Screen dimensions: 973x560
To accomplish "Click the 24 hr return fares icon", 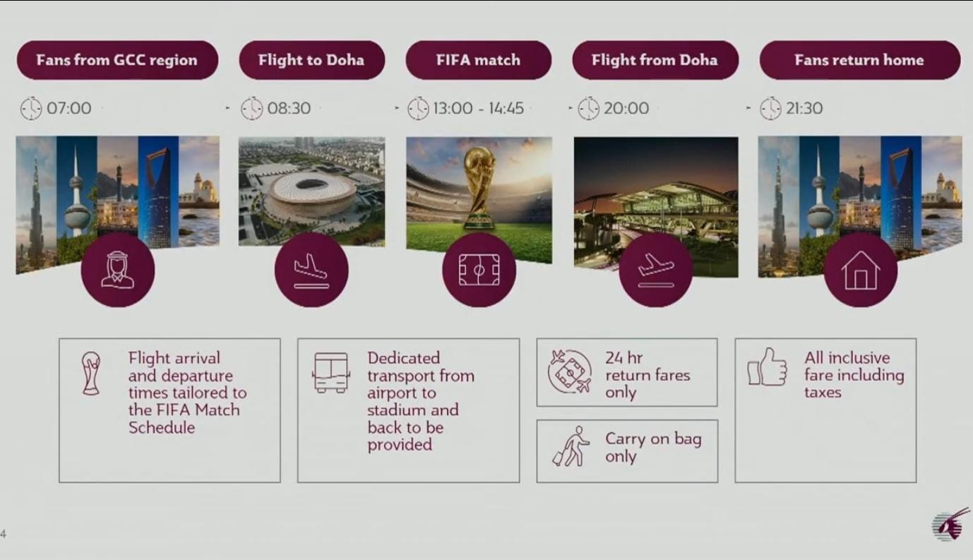I will (x=569, y=371).
